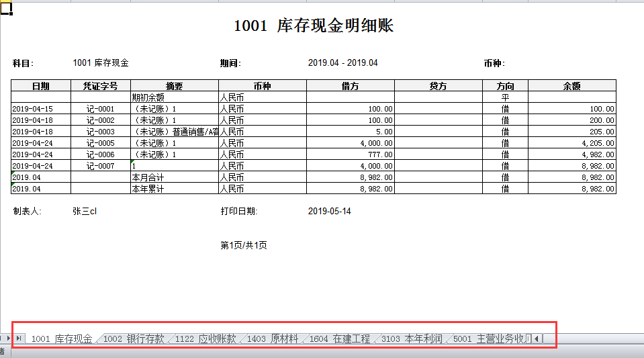Switch to the 1403 原材料 sheet tab
Screen dimensions: 644x358
coord(272,339)
